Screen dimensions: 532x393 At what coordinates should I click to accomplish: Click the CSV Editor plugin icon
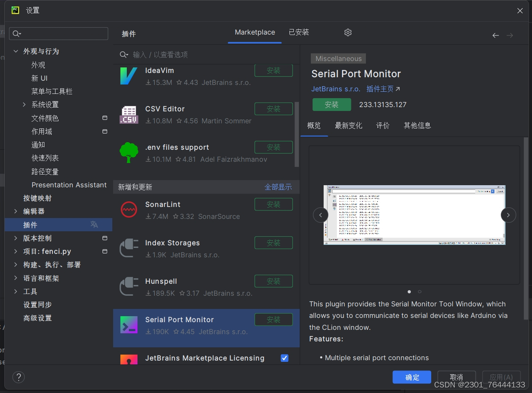[129, 114]
